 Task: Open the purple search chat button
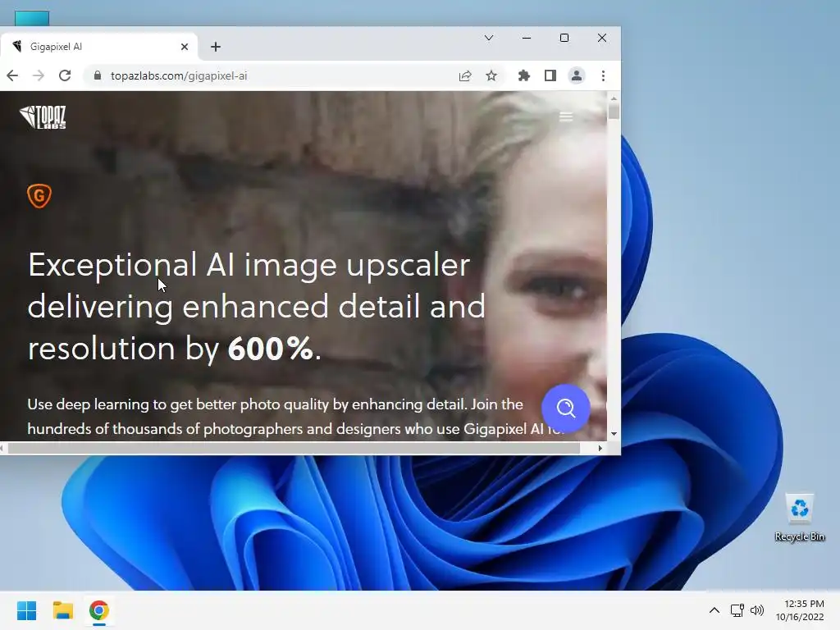[566, 409]
